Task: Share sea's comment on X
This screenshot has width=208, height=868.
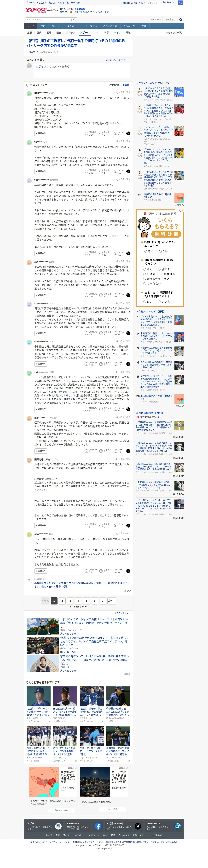Action: (x=128, y=571)
